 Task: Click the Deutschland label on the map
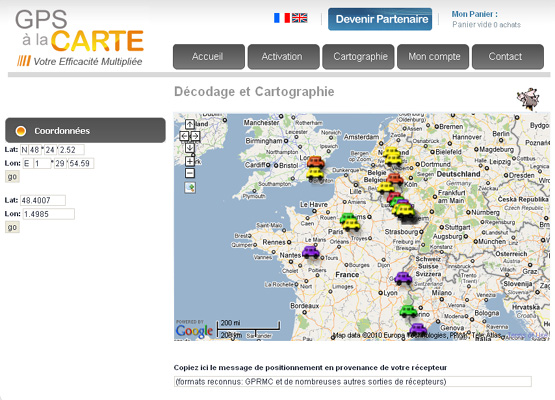(458, 174)
